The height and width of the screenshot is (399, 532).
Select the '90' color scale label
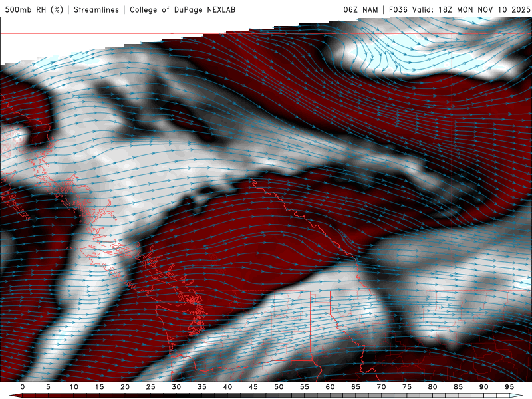(x=483, y=387)
